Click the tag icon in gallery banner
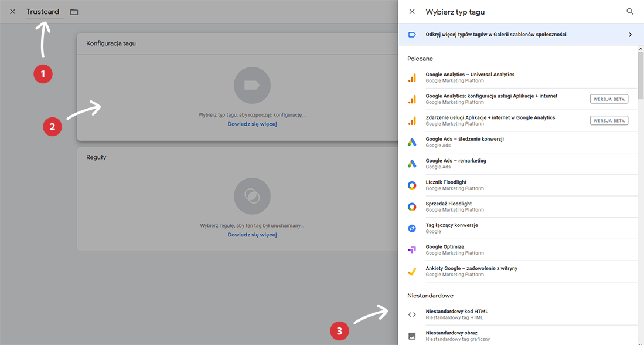The image size is (644, 345). [x=412, y=35]
